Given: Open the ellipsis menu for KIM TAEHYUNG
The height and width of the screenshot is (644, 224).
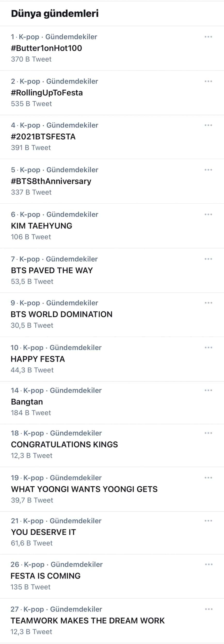Looking at the screenshot, I should tap(208, 214).
